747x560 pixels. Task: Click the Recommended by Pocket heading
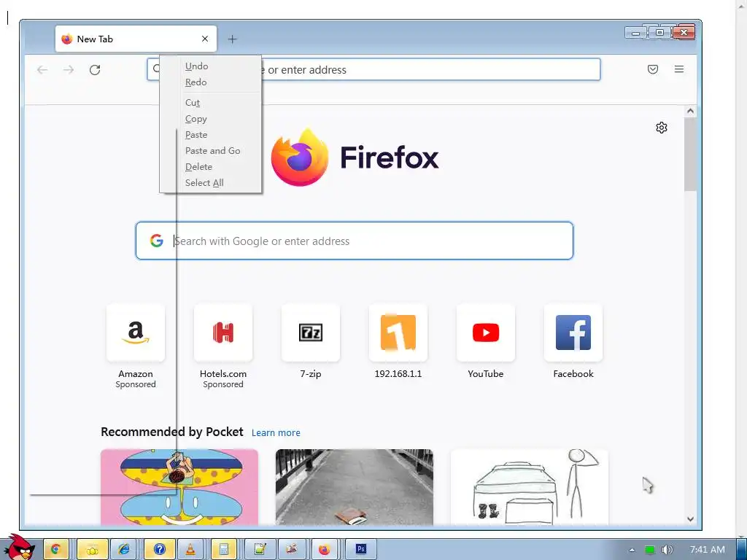[x=172, y=432]
